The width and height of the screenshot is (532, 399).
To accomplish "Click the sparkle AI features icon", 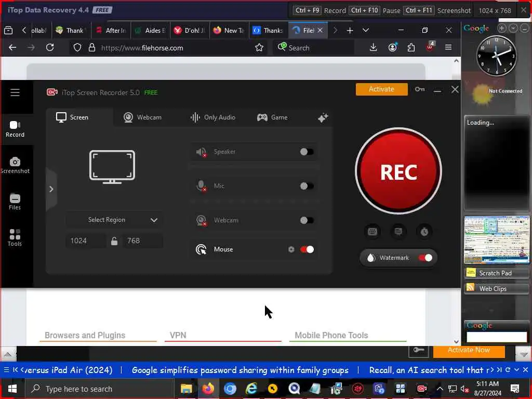I will coord(323,118).
